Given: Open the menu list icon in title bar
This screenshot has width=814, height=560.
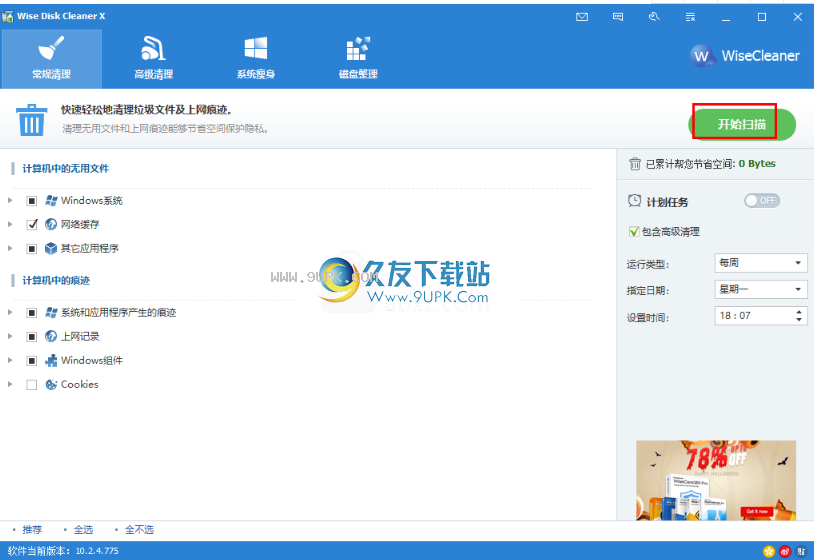Looking at the screenshot, I should tap(690, 17).
